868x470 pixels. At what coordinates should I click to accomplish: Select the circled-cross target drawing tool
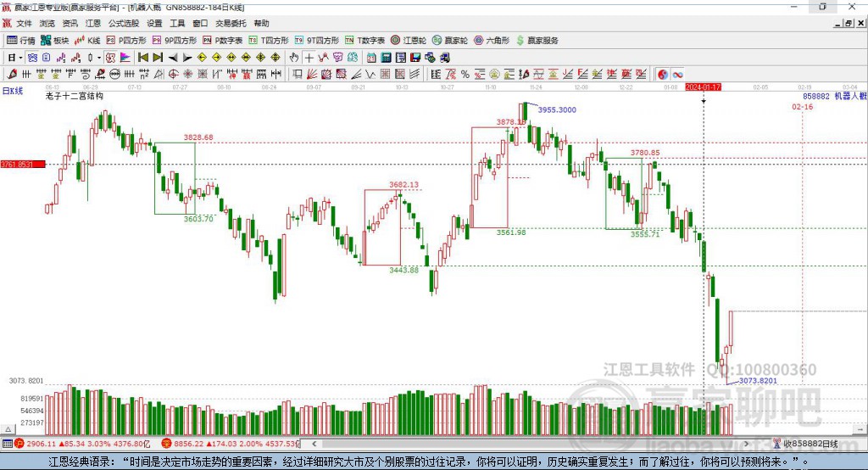tap(173, 75)
